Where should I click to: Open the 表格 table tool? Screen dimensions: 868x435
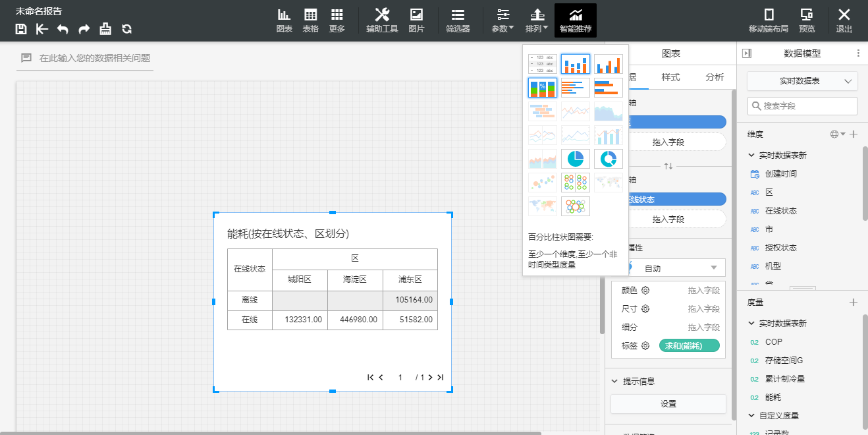click(x=311, y=21)
